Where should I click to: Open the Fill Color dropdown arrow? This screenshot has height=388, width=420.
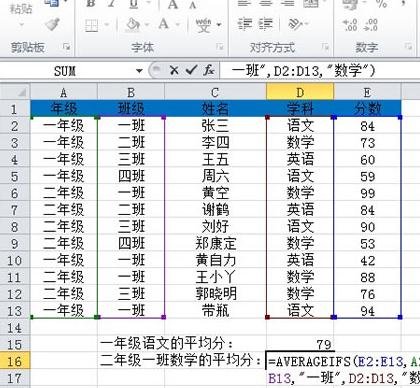pyautogui.click(x=146, y=25)
